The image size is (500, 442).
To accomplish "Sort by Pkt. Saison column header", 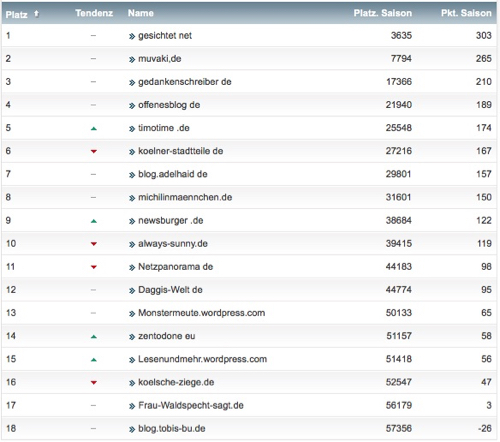I will click(x=466, y=13).
